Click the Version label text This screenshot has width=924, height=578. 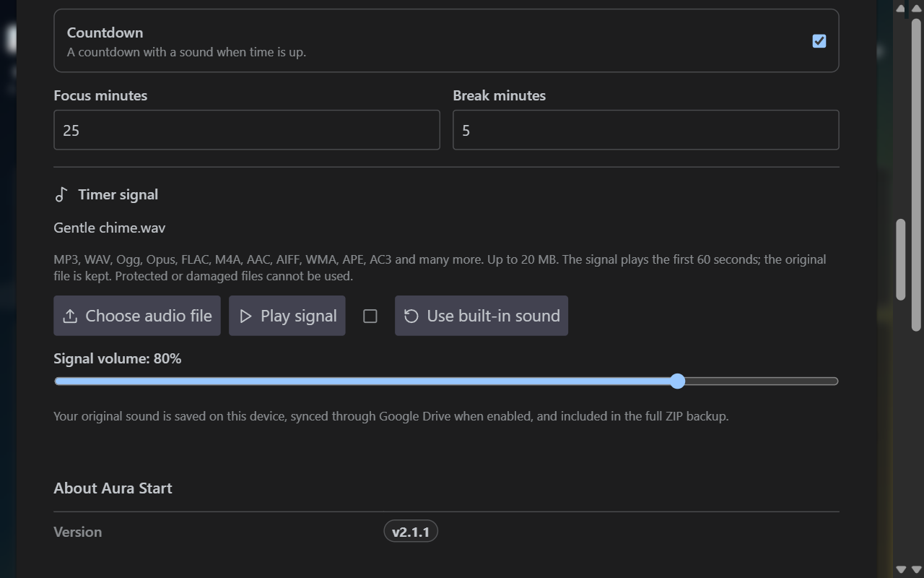click(x=78, y=532)
